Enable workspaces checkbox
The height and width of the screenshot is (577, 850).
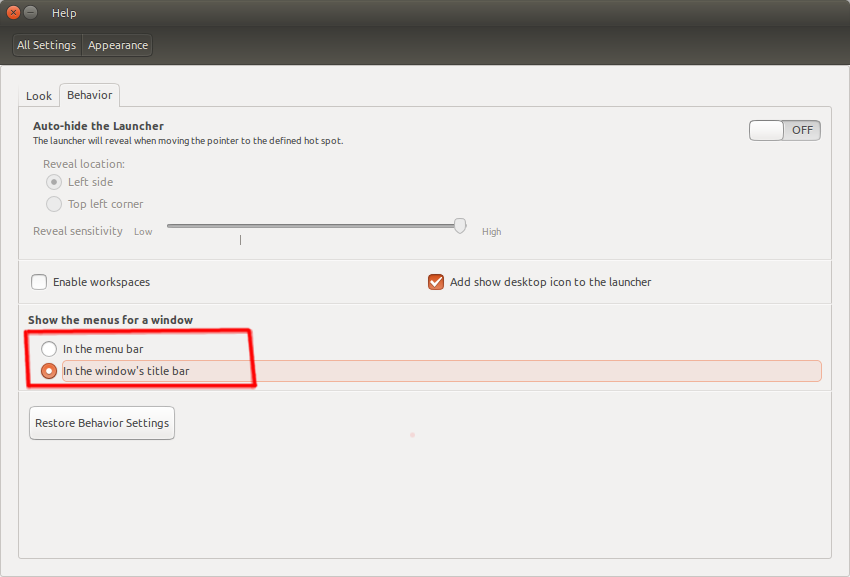coord(39,282)
